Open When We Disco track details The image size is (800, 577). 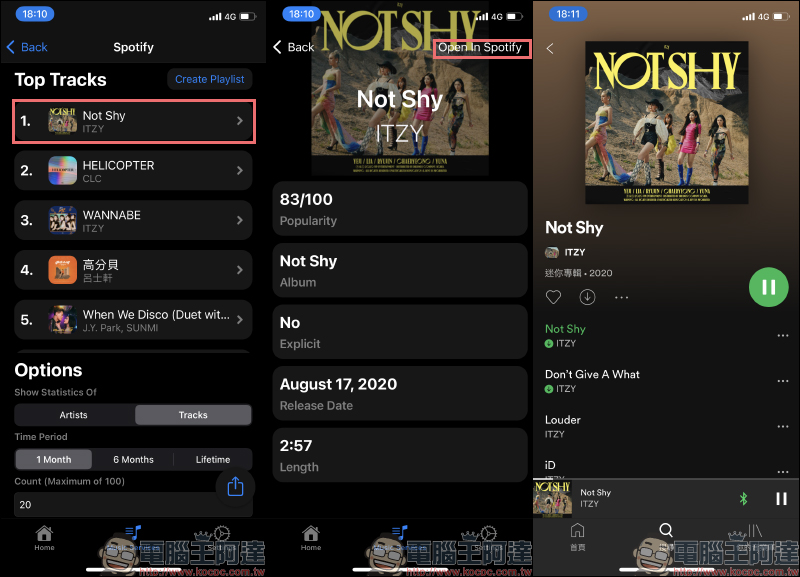pyautogui.click(x=133, y=319)
